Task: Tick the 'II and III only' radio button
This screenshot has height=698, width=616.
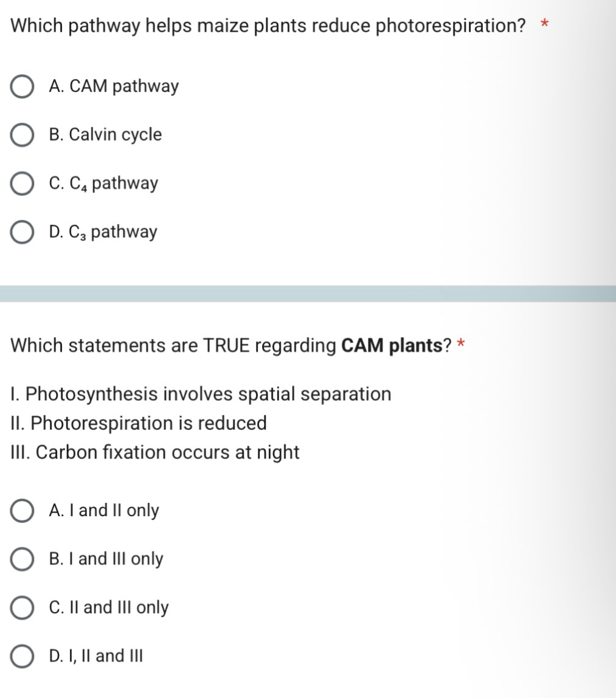Action: [x=22, y=609]
